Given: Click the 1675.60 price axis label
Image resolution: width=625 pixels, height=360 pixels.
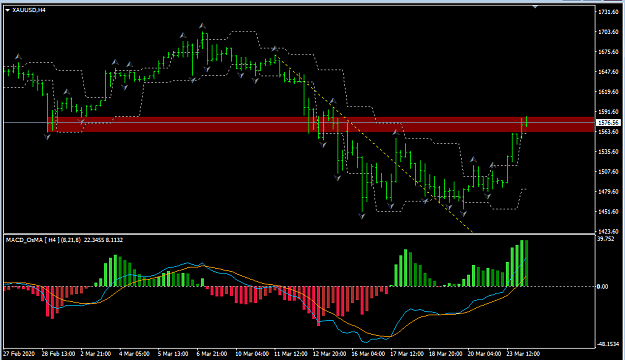Looking at the screenshot, I should point(608,52).
